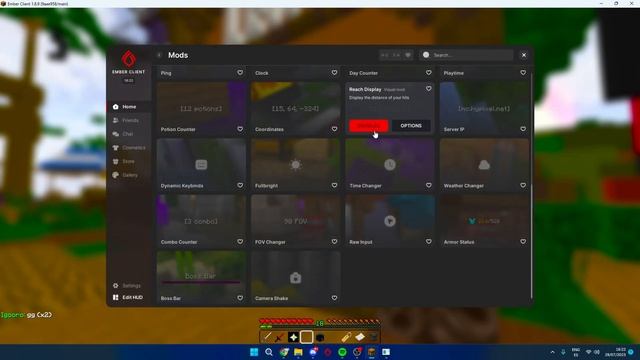Click the heart icon on Weather Changer
The height and width of the screenshot is (360, 640).
tap(523, 185)
